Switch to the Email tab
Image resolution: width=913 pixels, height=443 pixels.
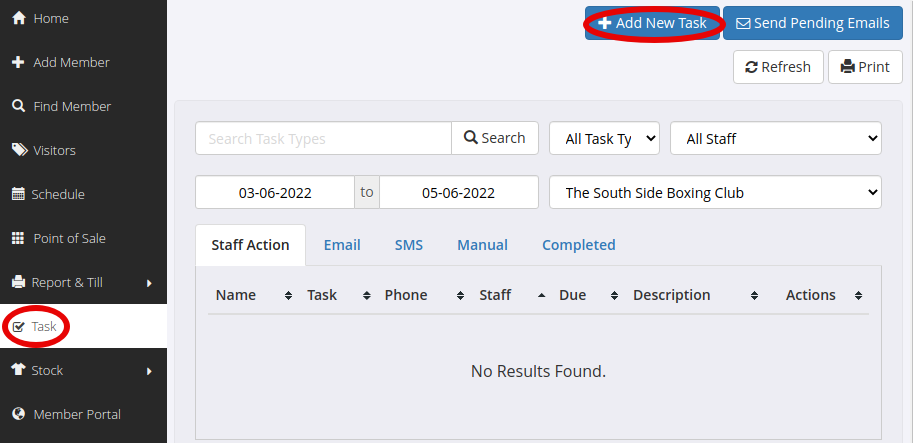(x=342, y=245)
